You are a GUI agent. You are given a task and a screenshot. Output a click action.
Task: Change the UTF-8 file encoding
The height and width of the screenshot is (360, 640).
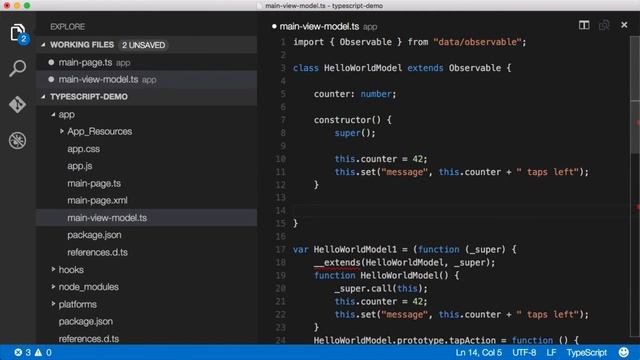coord(524,352)
